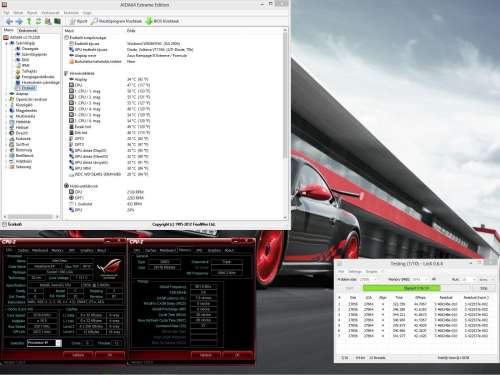Open the Súgó menu in AIDA64
The height and width of the screenshot is (375, 500).
87,13
